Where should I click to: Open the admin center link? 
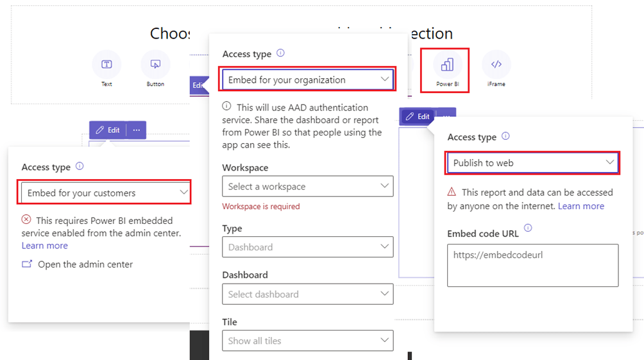[85, 264]
